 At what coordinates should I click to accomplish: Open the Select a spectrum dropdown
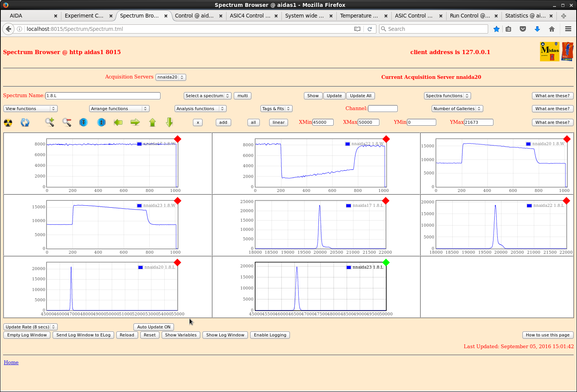point(207,96)
